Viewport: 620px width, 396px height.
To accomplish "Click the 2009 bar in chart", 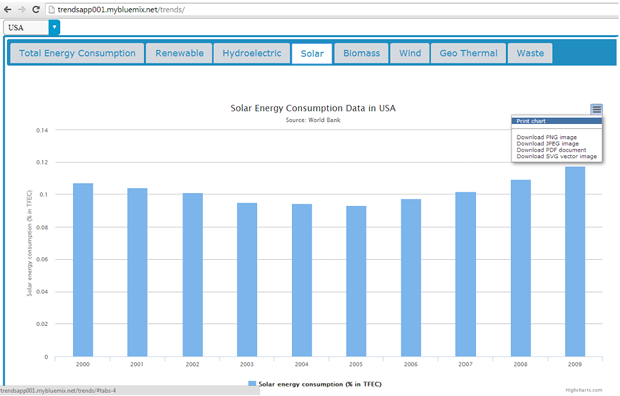I will tap(575, 261).
